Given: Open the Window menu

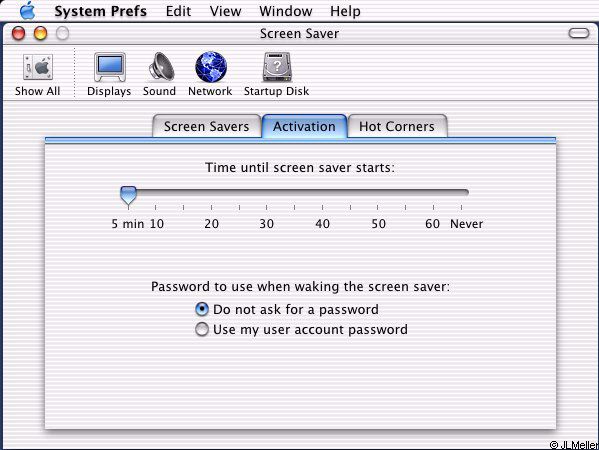Looking at the screenshot, I should point(286,11).
